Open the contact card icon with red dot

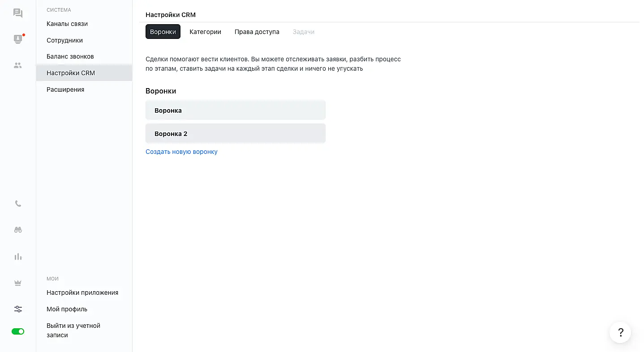coord(18,39)
